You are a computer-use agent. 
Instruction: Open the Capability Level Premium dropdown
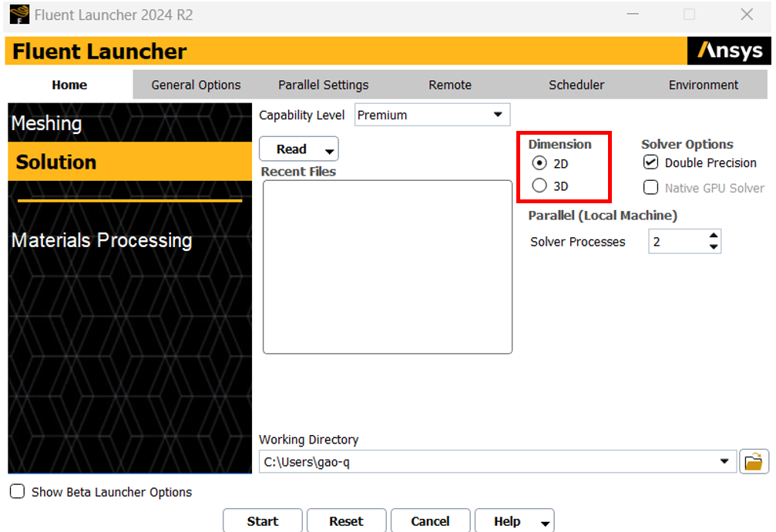click(x=432, y=115)
